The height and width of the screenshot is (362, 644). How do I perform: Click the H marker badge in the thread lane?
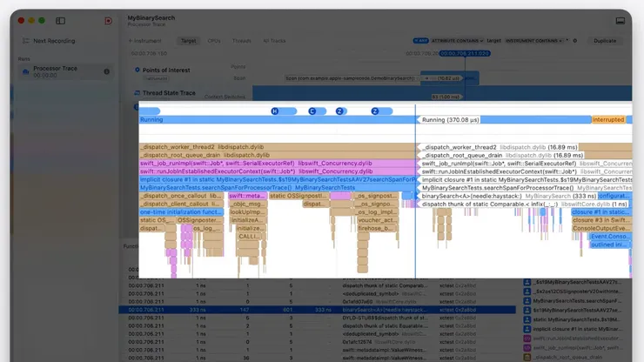[275, 111]
